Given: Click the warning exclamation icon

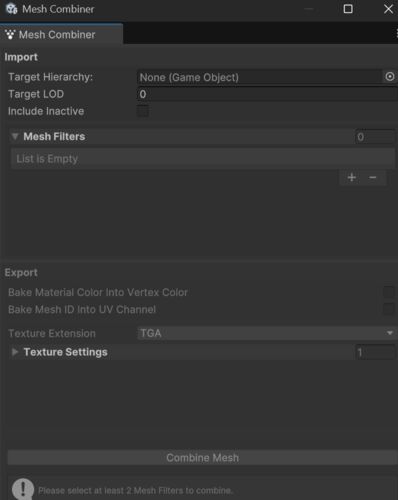Looking at the screenshot, I should pos(23,489).
